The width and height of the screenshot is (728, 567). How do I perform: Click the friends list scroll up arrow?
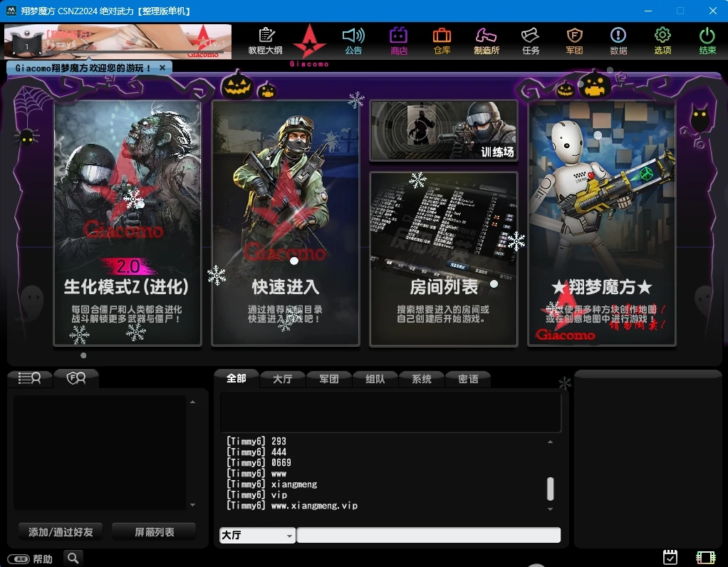click(192, 402)
